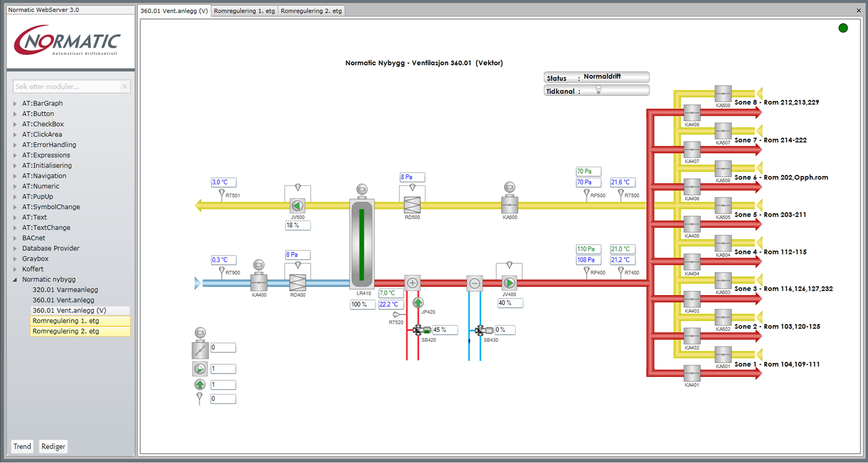Click the KA404 zone damper

[692, 262]
